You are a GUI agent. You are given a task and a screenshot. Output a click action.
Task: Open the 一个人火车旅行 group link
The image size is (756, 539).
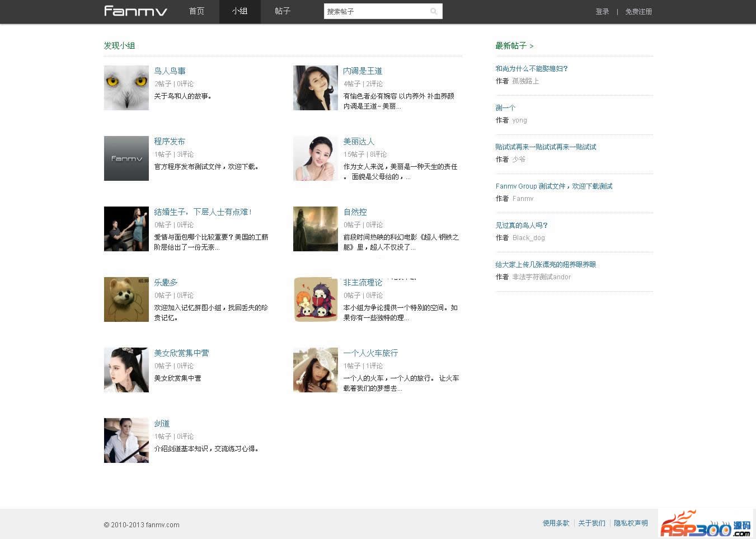coord(370,353)
